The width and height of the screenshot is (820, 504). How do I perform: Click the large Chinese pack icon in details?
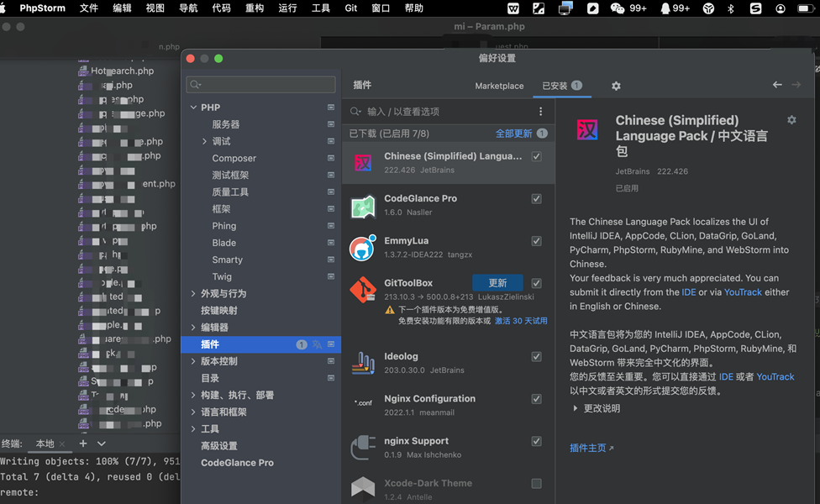pos(587,129)
